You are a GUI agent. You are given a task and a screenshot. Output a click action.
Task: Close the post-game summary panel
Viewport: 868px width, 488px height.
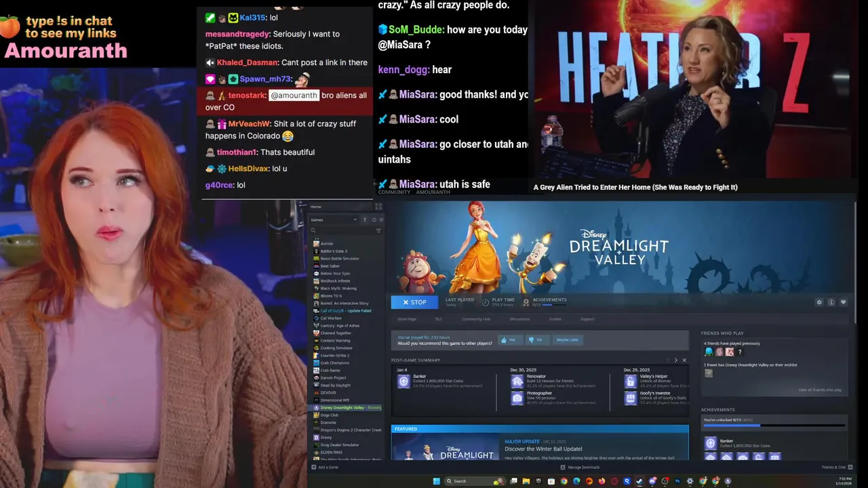pyautogui.click(x=684, y=360)
